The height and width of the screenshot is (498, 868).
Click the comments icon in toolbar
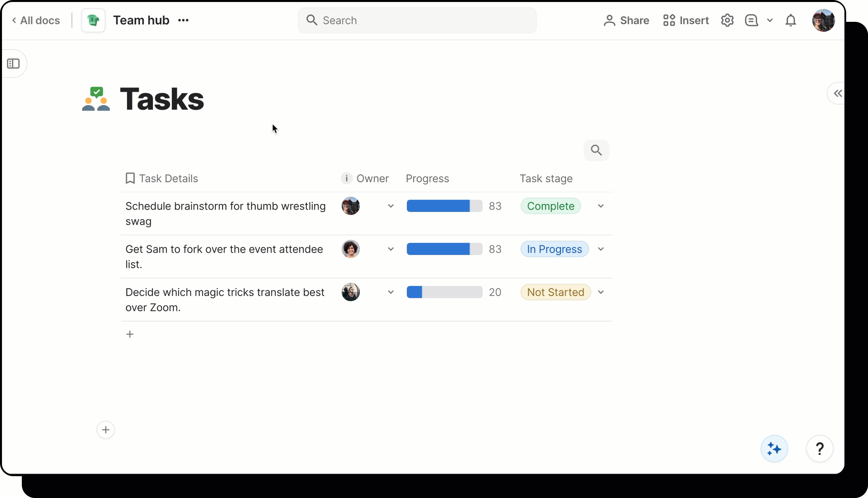pos(751,21)
